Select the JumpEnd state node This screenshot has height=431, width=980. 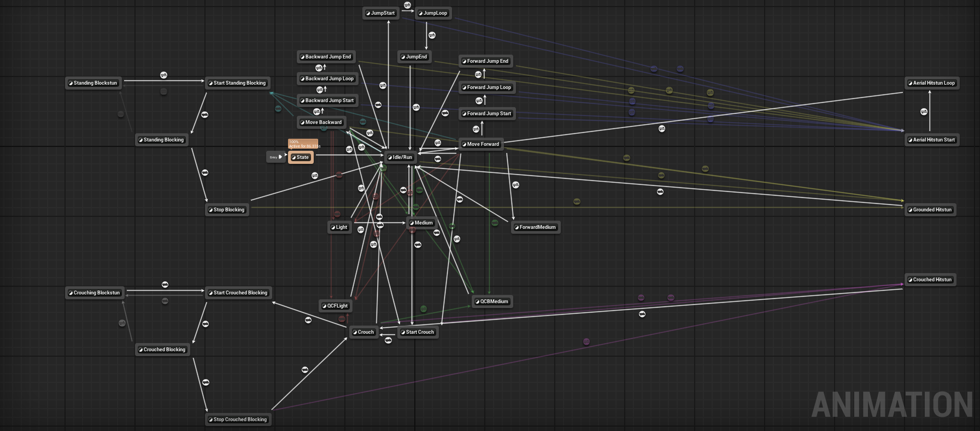tap(413, 57)
